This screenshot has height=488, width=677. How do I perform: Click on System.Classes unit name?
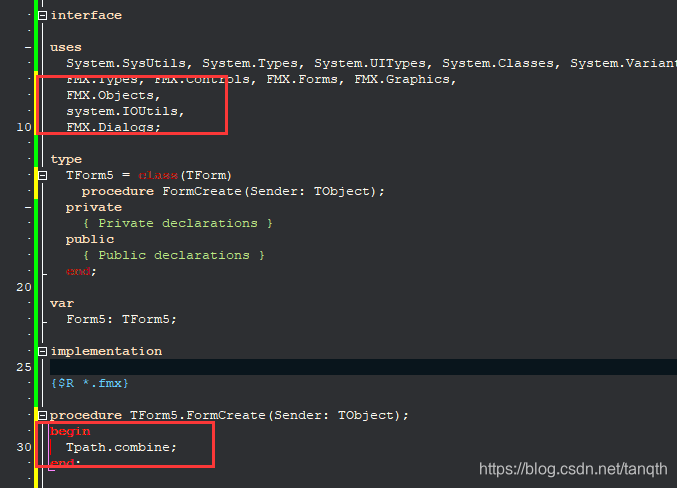(498, 63)
